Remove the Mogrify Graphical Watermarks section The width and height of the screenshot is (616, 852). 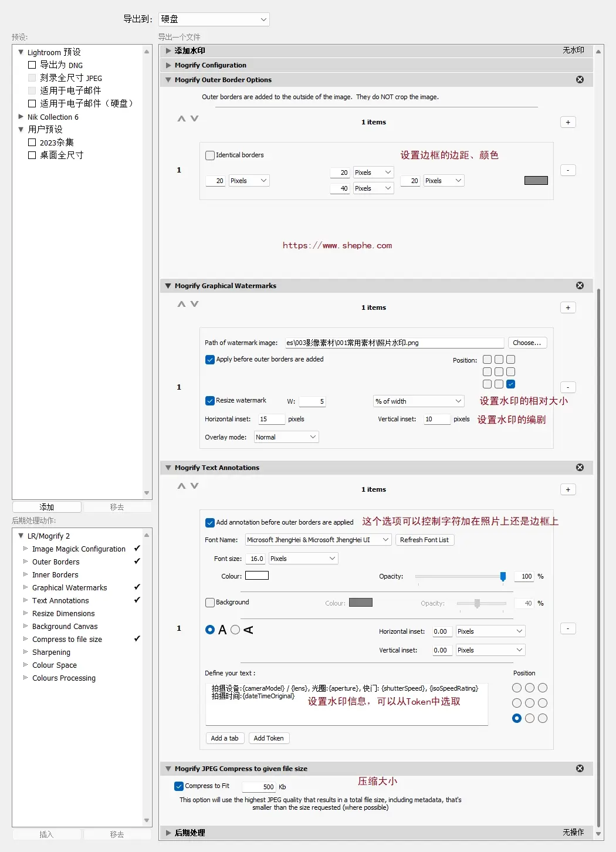click(580, 286)
